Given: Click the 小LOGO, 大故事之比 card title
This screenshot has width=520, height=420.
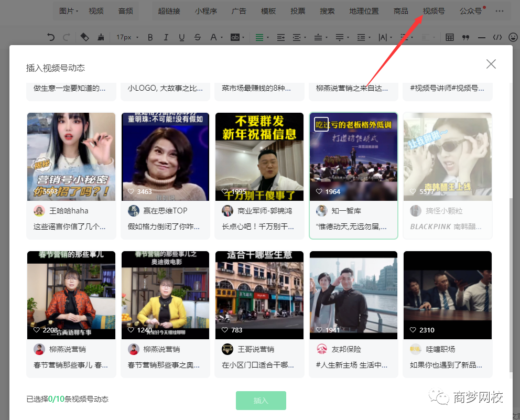Looking at the screenshot, I should (x=165, y=88).
